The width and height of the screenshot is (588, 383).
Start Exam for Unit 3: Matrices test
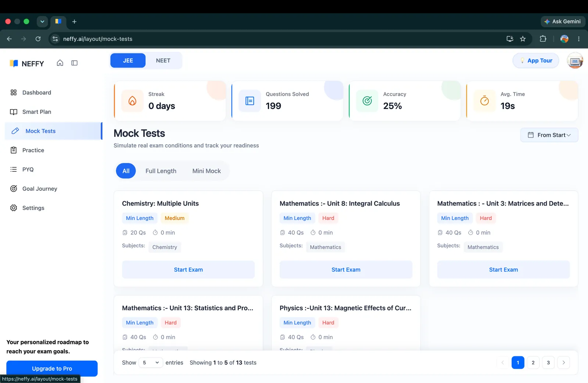pos(503,270)
